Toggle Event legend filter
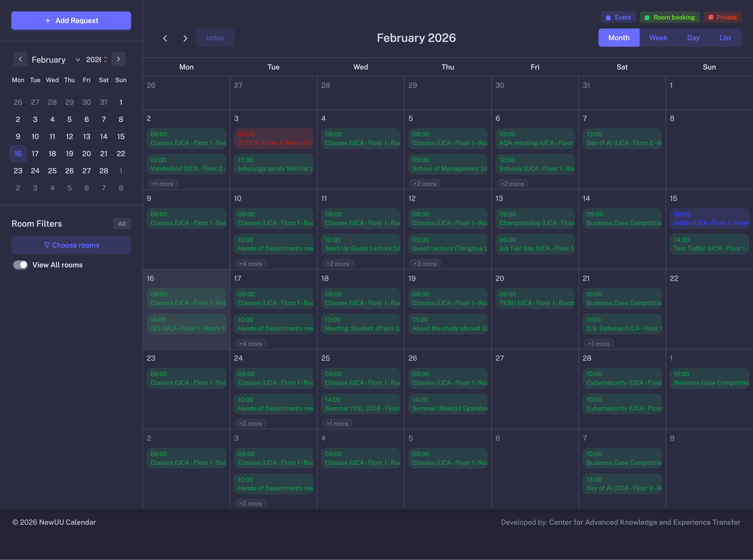The height and width of the screenshot is (560, 753). [618, 17]
